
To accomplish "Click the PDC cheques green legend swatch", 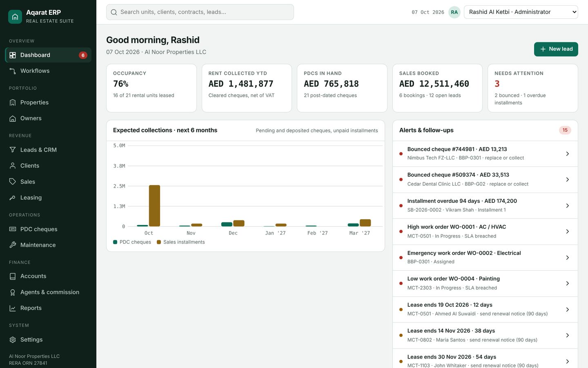I will pyautogui.click(x=115, y=242).
